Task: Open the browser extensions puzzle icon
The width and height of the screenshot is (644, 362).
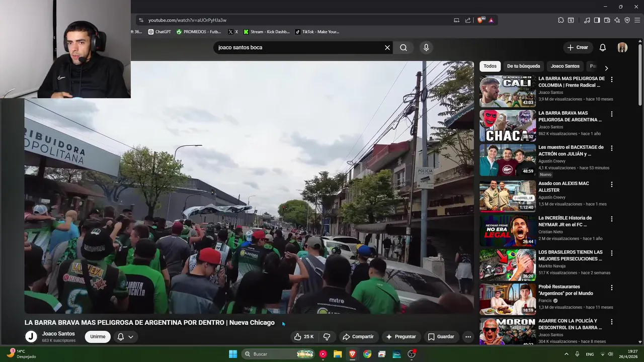Action: [x=561, y=20]
